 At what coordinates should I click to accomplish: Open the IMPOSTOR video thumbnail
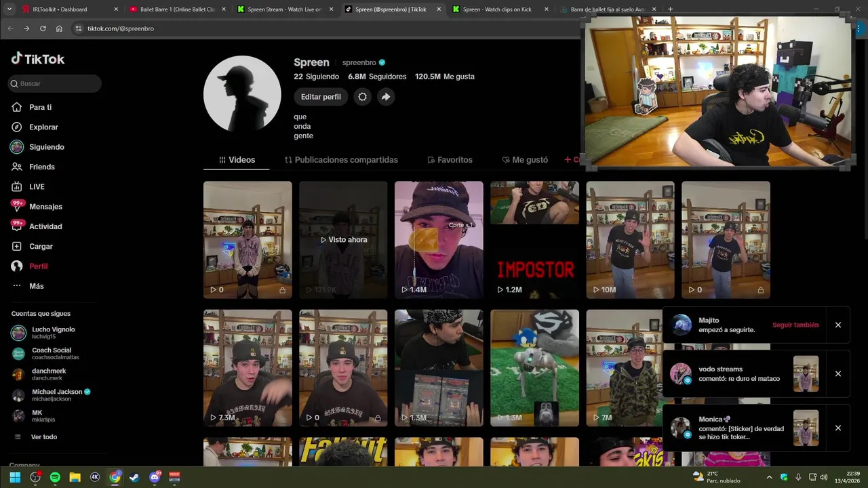(x=534, y=240)
